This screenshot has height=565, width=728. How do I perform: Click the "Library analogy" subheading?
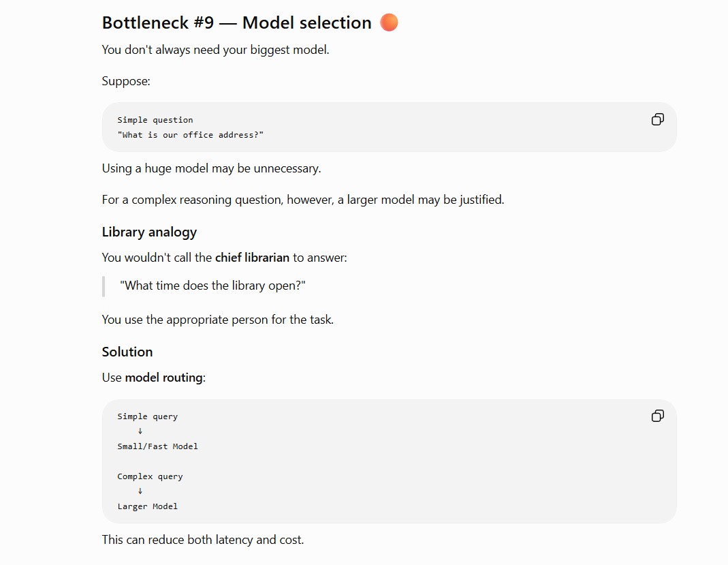(x=150, y=232)
